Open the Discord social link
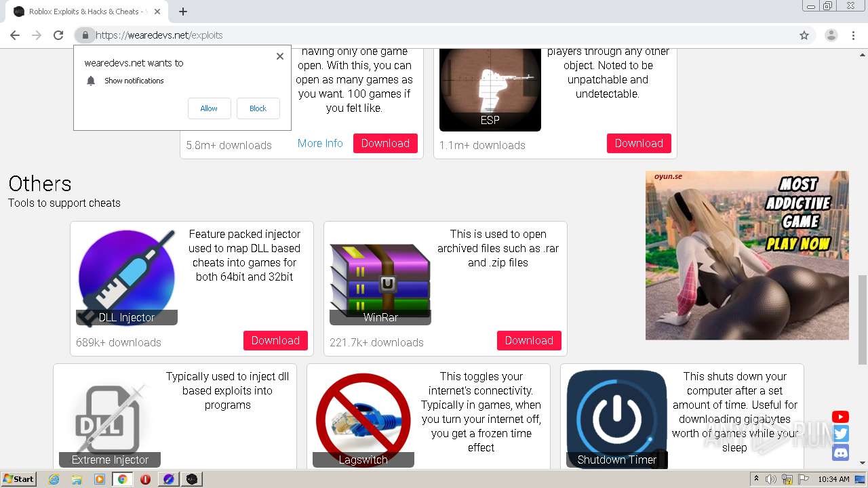 [x=840, y=453]
